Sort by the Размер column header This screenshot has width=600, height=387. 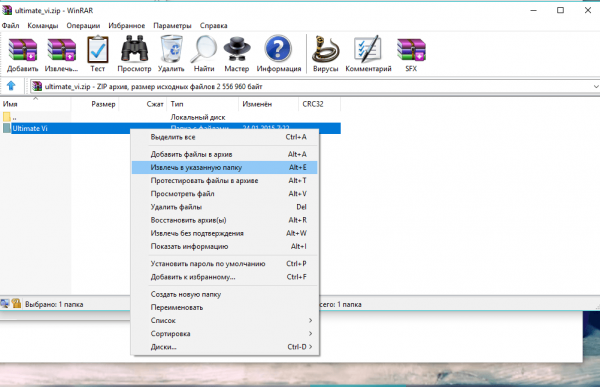click(95, 104)
